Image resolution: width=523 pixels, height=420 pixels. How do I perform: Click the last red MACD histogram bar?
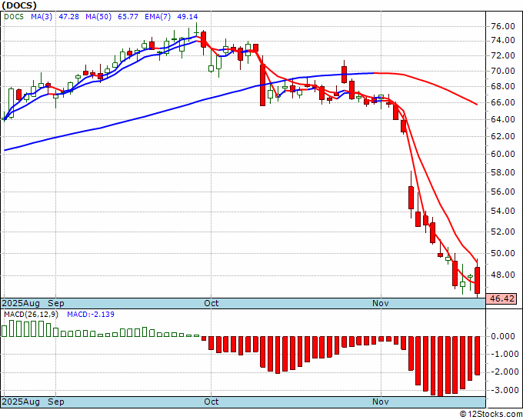click(x=478, y=355)
